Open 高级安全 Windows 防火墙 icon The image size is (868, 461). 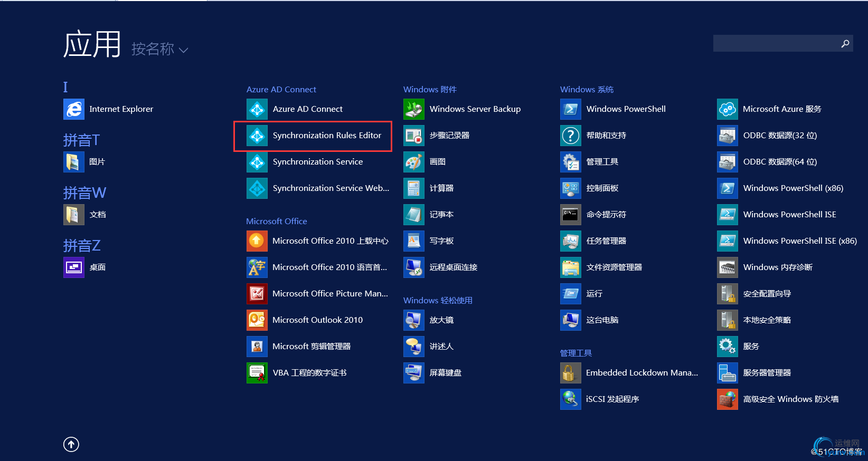point(728,399)
